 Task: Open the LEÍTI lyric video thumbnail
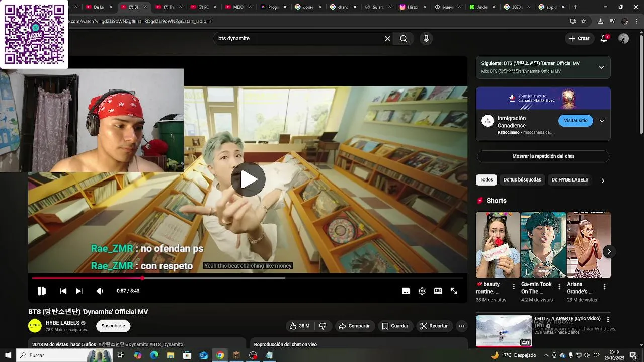[504, 331]
